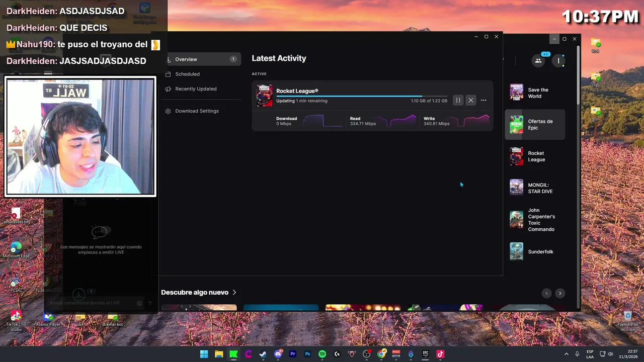The width and height of the screenshot is (644, 362).
Task: Switch to the Scheduled downloads tab
Action: (187, 74)
